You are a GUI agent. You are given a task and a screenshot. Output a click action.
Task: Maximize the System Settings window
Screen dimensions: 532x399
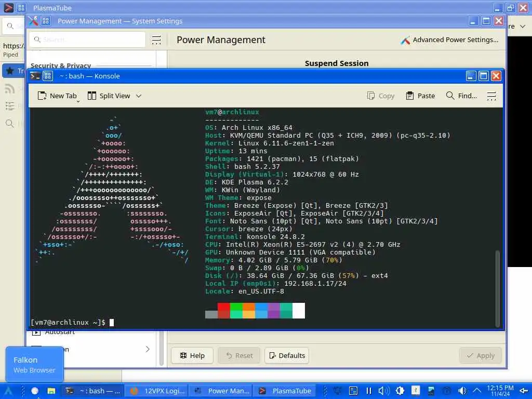click(486, 21)
